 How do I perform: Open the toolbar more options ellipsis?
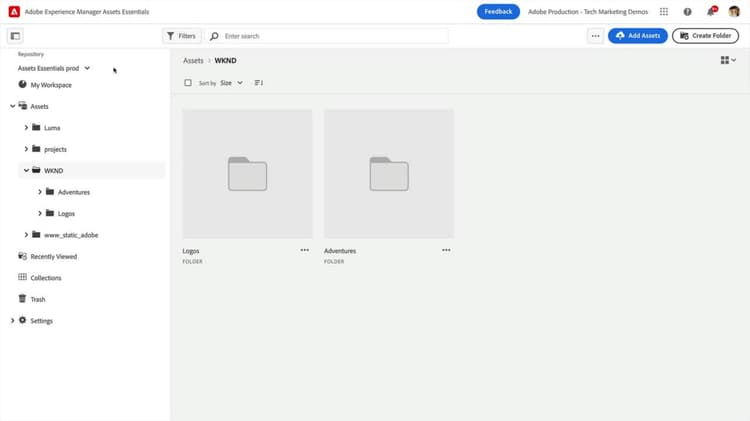tap(595, 36)
